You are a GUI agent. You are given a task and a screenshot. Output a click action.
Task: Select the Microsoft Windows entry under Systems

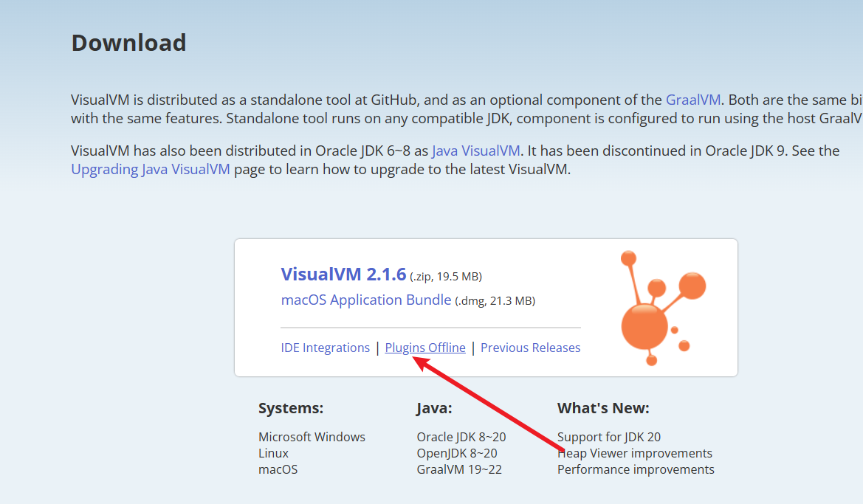[312, 436]
